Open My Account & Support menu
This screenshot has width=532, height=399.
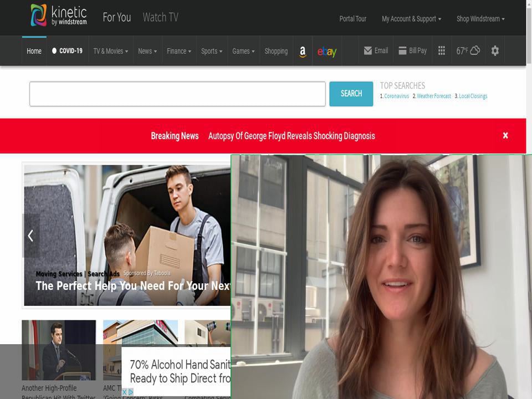click(411, 19)
